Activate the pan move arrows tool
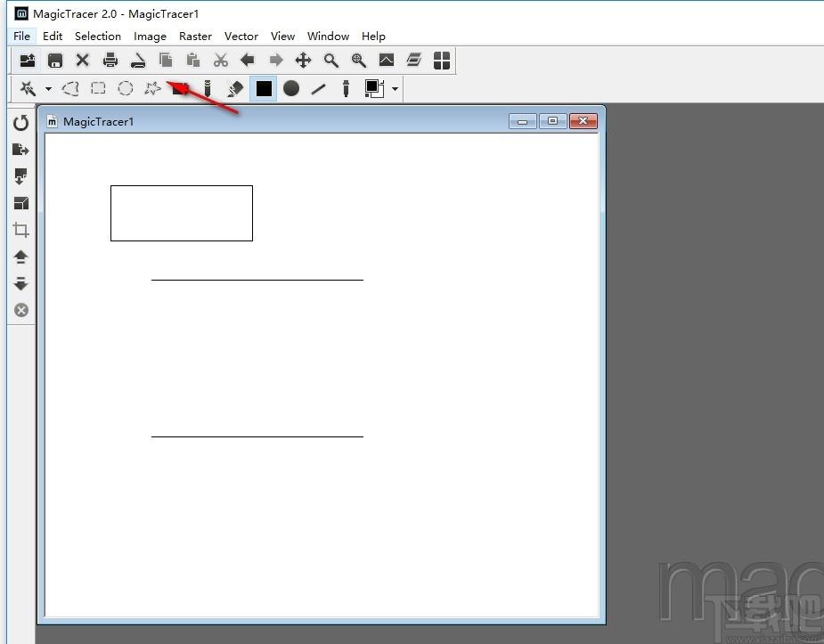Image resolution: width=824 pixels, height=644 pixels. 303,61
